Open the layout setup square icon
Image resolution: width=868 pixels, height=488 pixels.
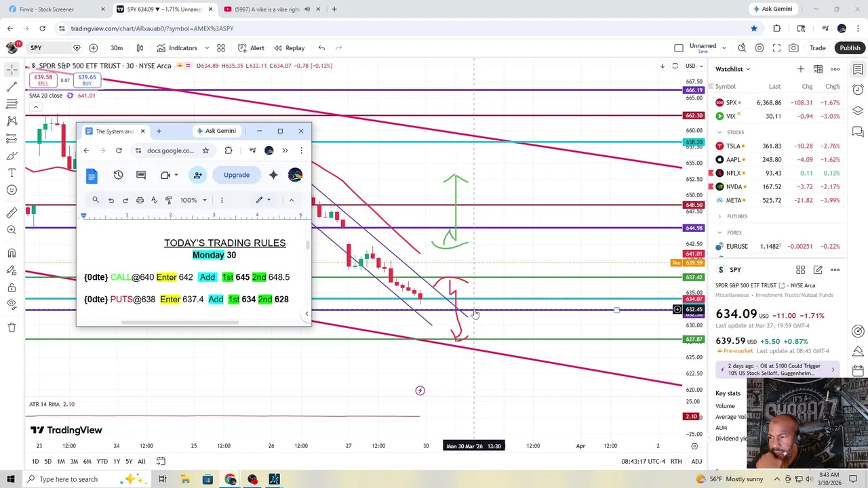pyautogui.click(x=679, y=48)
